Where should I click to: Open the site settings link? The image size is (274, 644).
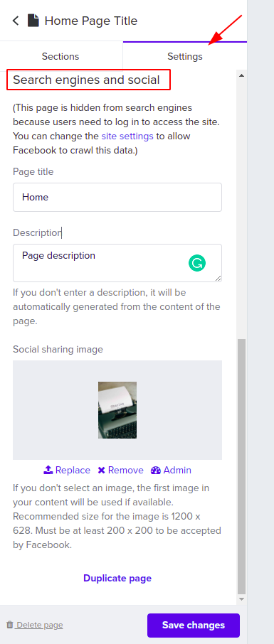(x=127, y=136)
